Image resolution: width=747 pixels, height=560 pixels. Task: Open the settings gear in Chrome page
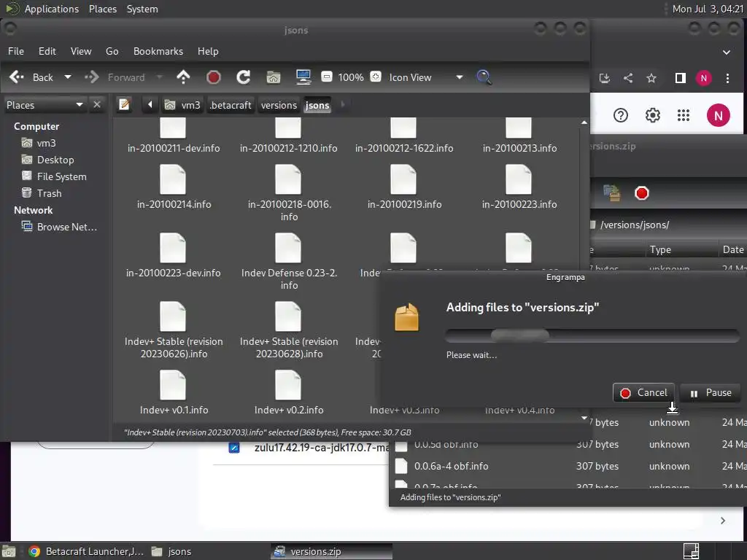(653, 115)
